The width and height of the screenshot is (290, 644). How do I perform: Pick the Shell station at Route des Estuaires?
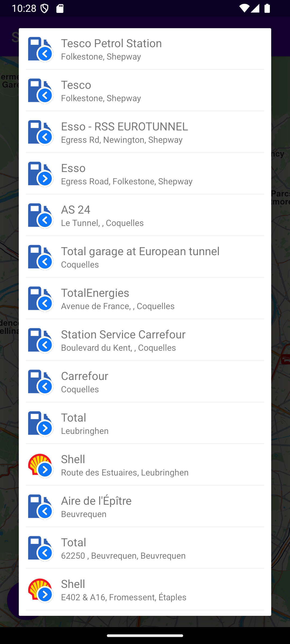pyautogui.click(x=145, y=465)
